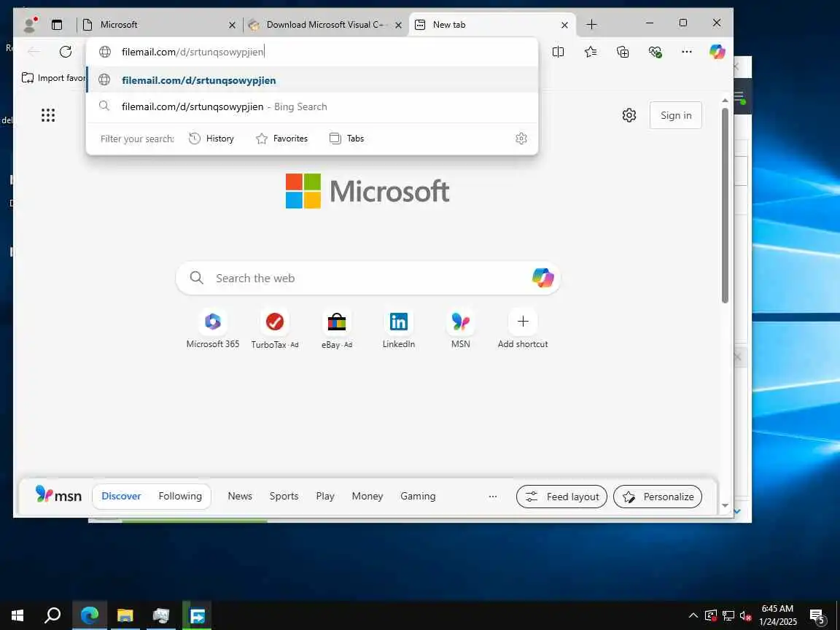Open the TurboTax ad shortcut
This screenshot has width=840, height=630.
(x=275, y=329)
